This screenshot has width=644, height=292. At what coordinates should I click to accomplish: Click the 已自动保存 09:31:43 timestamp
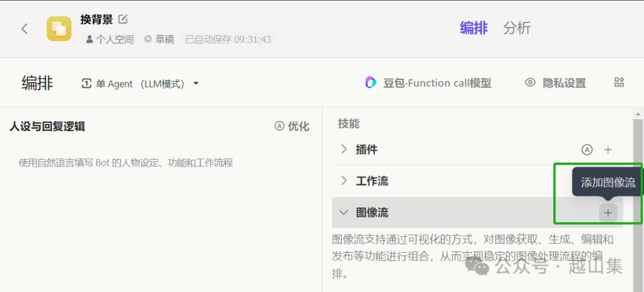pos(228,39)
